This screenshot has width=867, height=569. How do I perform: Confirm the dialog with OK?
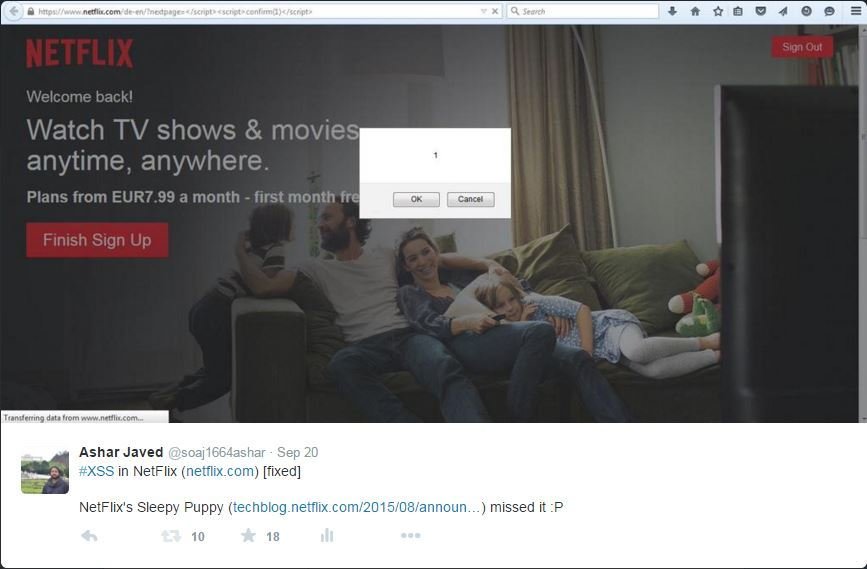(x=416, y=199)
